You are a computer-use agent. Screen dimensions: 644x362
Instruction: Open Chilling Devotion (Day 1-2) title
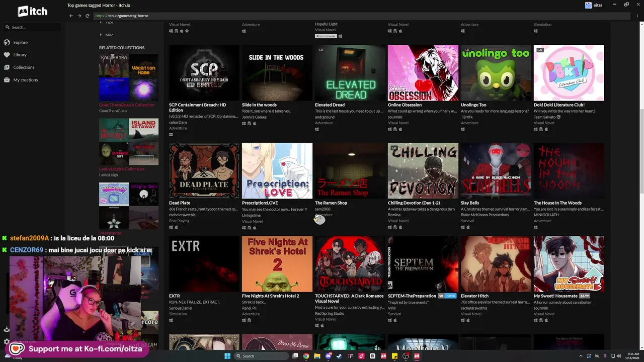coord(414,203)
